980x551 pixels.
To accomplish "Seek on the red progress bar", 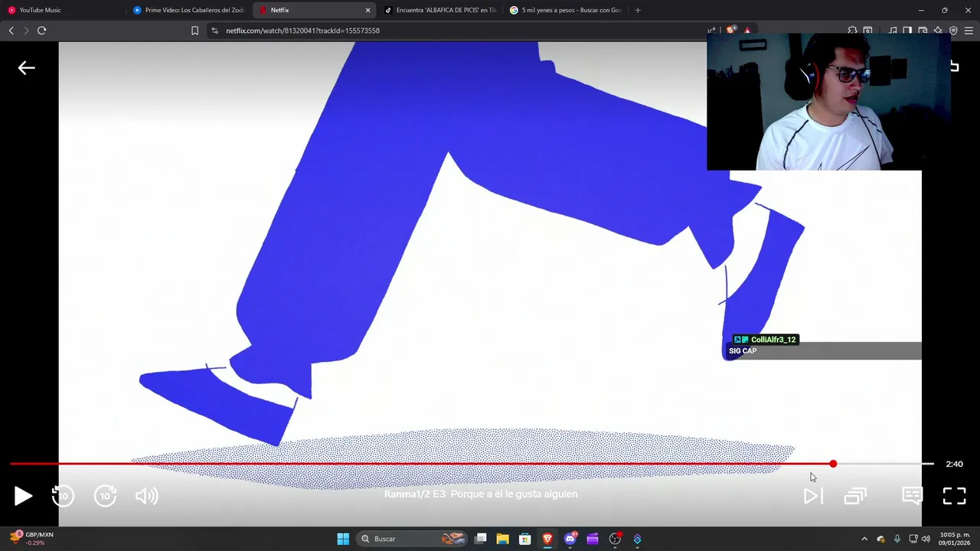I will pos(472,464).
